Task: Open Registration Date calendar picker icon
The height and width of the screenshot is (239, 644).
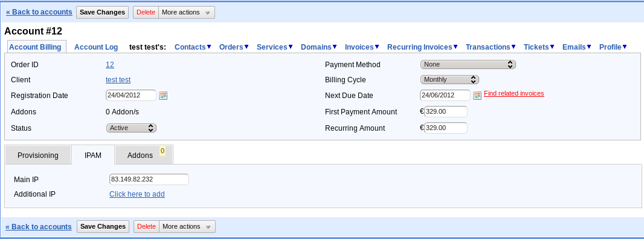Action: pos(163,96)
